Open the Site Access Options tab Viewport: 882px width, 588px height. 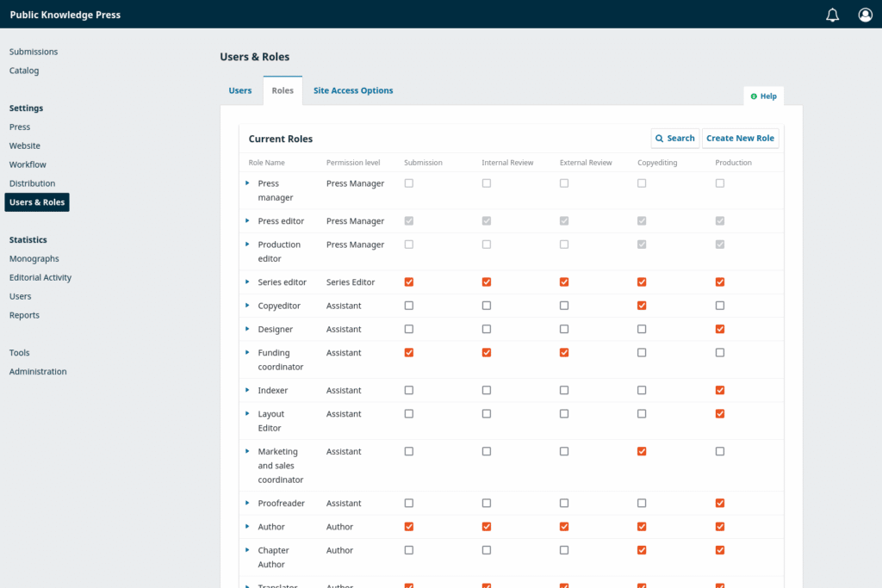(352, 90)
